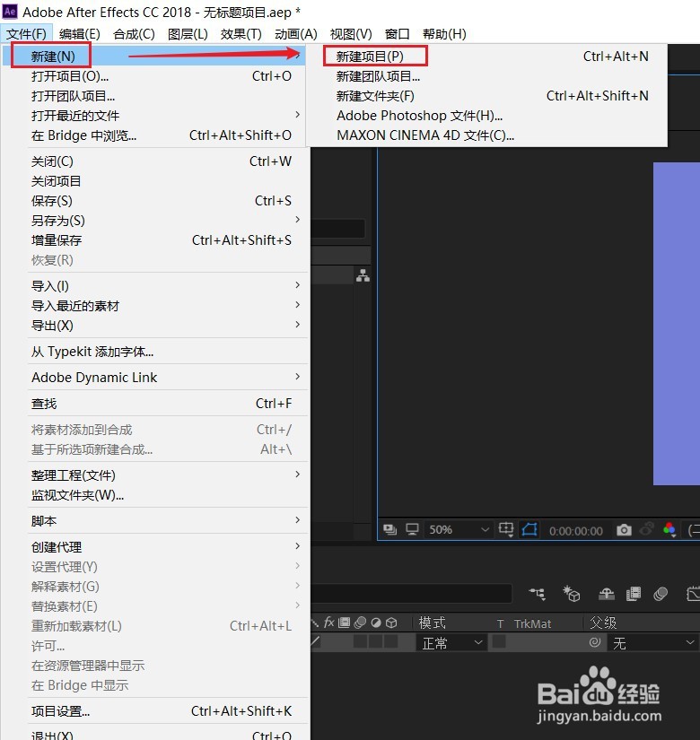
Task: Toggle mask and shape path visibility icon
Action: [x=529, y=529]
